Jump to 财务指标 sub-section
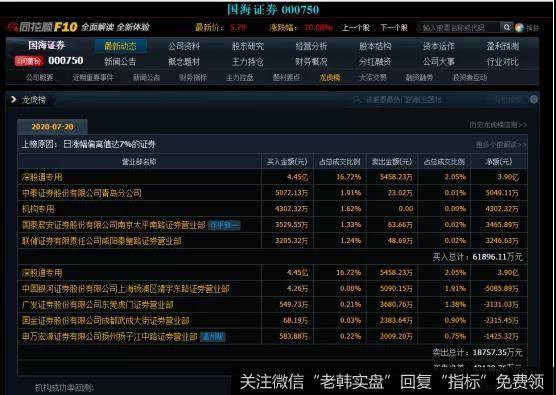This screenshot has height=395, width=556. click(193, 77)
